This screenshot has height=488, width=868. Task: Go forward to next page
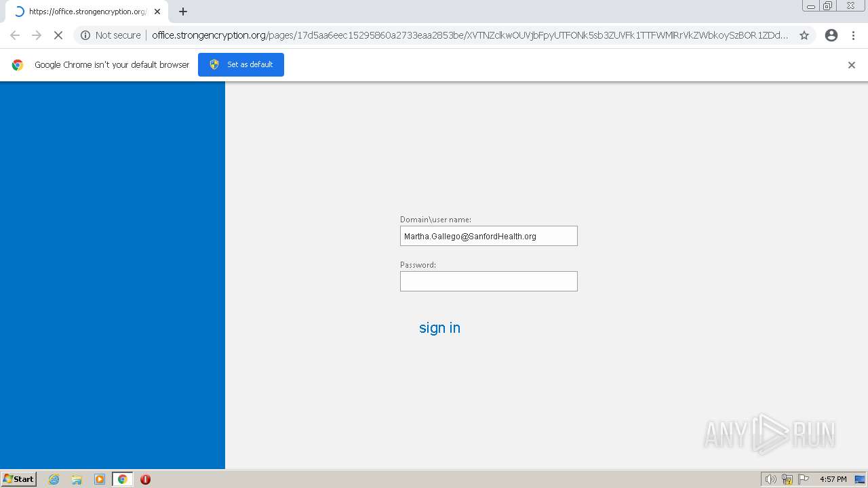coord(37,35)
